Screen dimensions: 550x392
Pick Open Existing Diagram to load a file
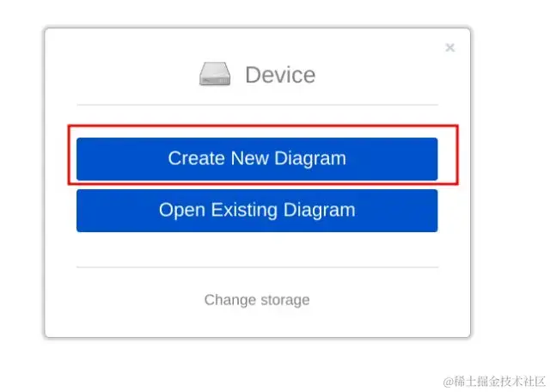(256, 211)
